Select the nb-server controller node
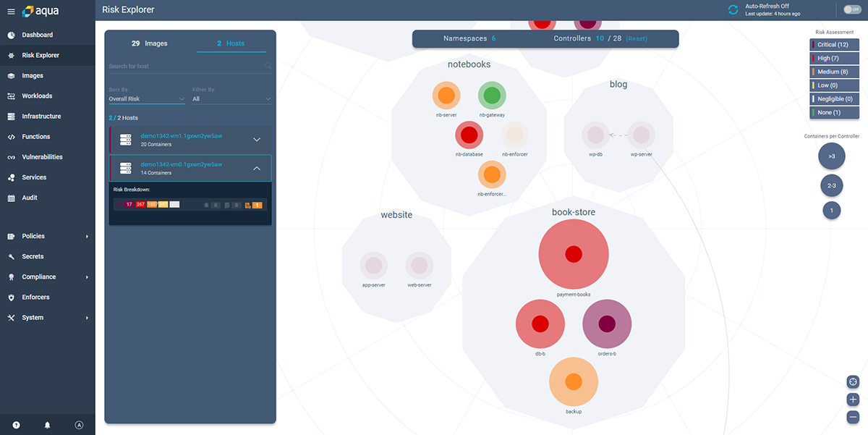 (x=446, y=95)
